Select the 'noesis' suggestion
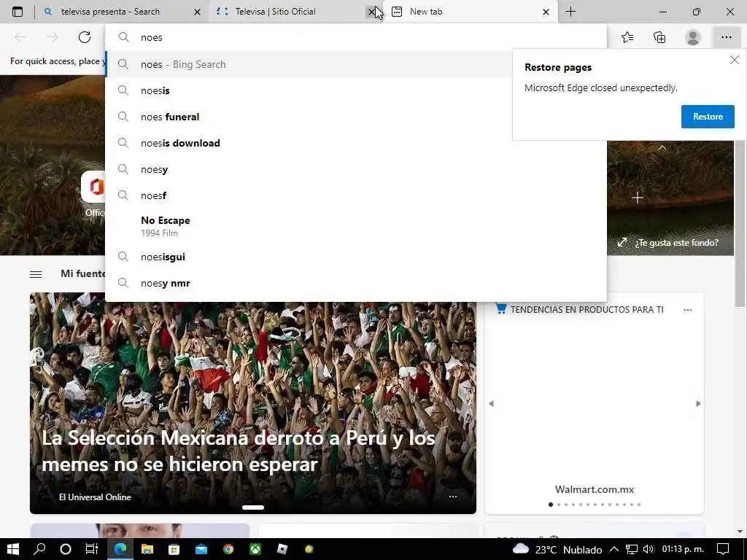This screenshot has width=747, height=560. [309, 90]
